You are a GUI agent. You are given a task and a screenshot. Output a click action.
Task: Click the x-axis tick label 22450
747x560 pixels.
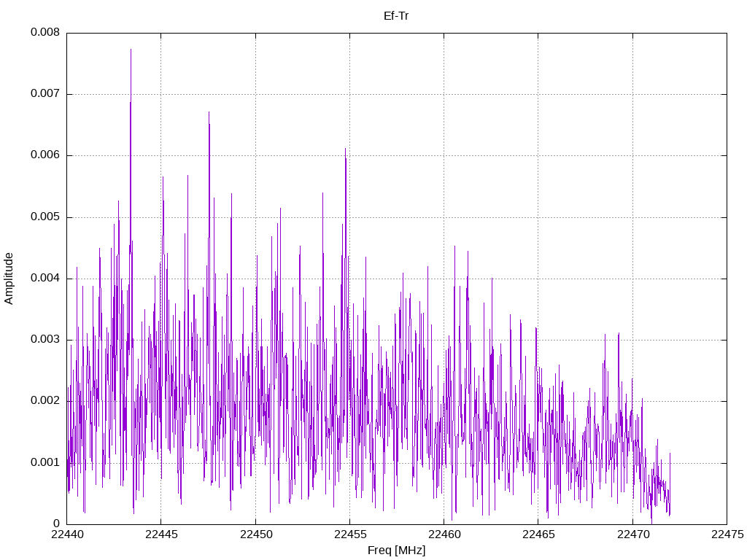256,534
